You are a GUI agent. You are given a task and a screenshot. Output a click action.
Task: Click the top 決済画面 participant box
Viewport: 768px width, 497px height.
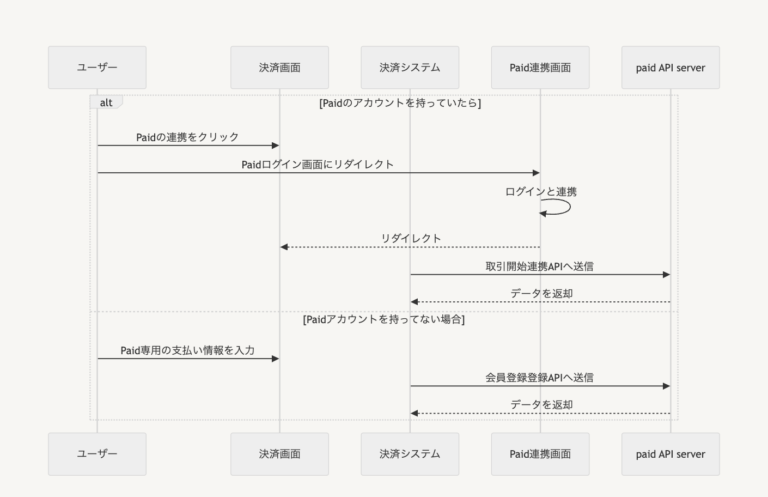[x=279, y=67]
